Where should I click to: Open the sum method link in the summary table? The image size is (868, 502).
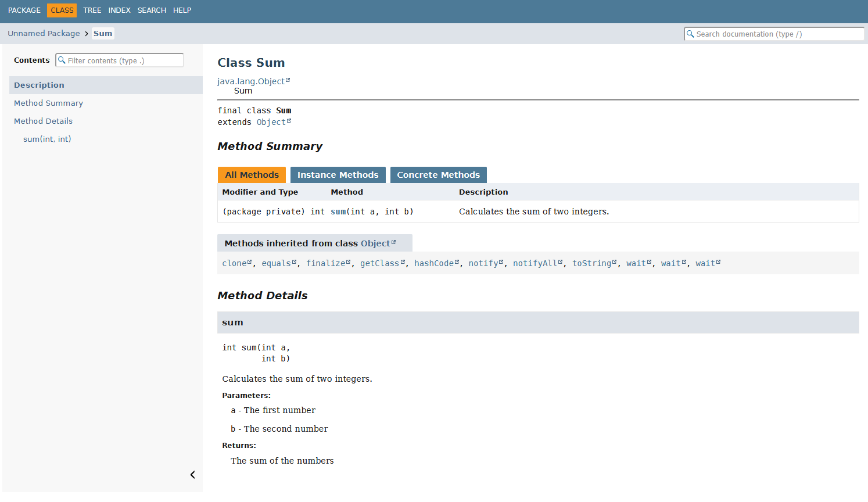click(338, 211)
